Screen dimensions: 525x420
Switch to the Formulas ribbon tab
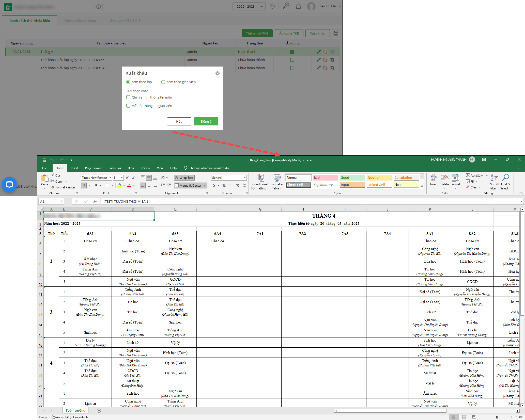click(115, 168)
